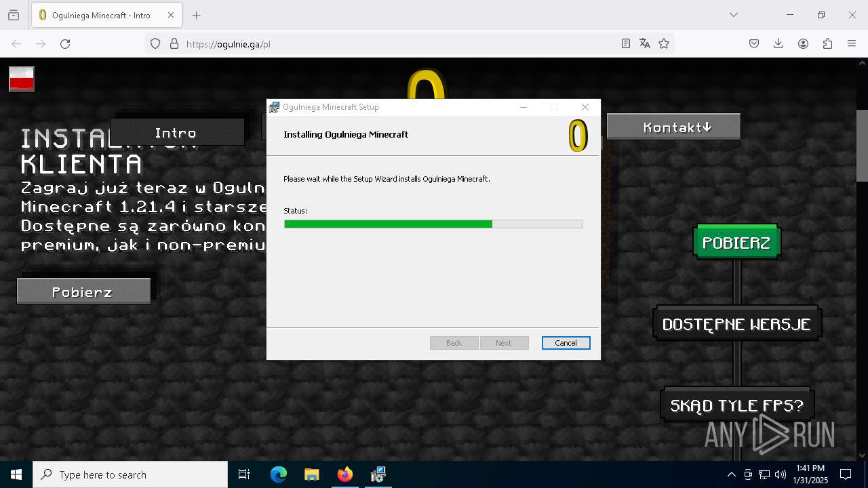Select the Intro navigation tab
Image resolution: width=868 pixels, height=488 pixels.
coord(176,132)
